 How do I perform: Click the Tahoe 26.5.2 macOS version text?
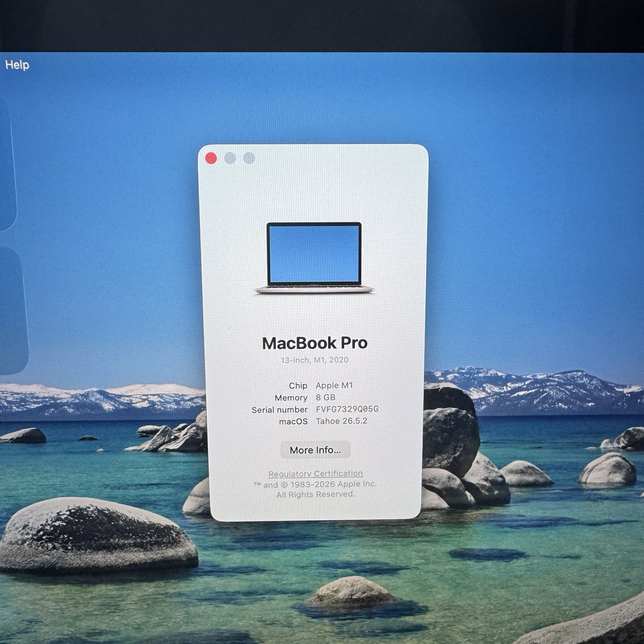point(341,421)
